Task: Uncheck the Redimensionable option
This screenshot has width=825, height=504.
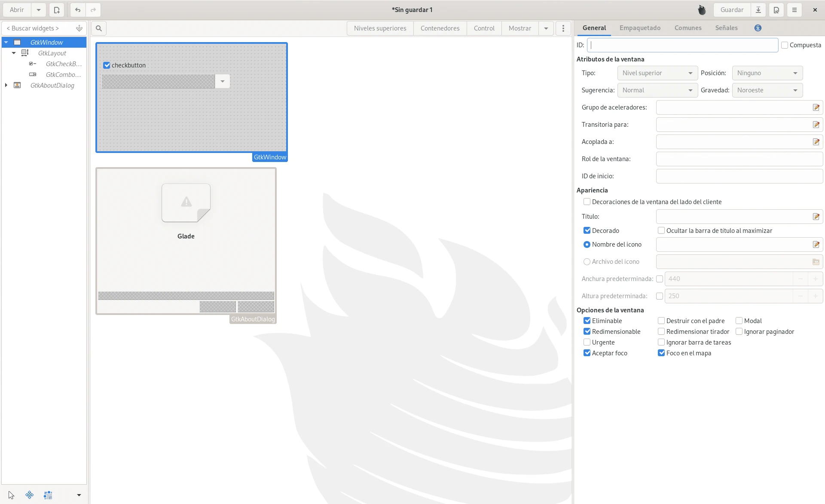Action: (x=587, y=332)
